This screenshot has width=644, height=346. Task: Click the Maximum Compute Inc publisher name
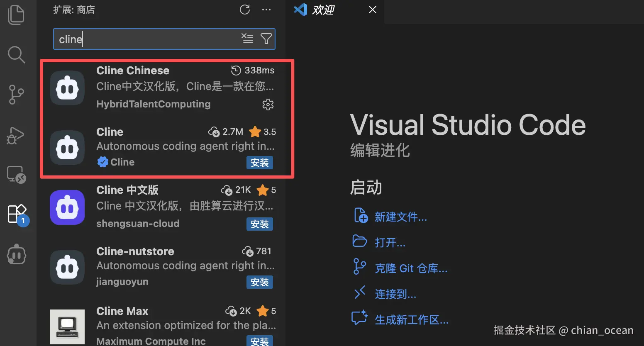coord(151,341)
